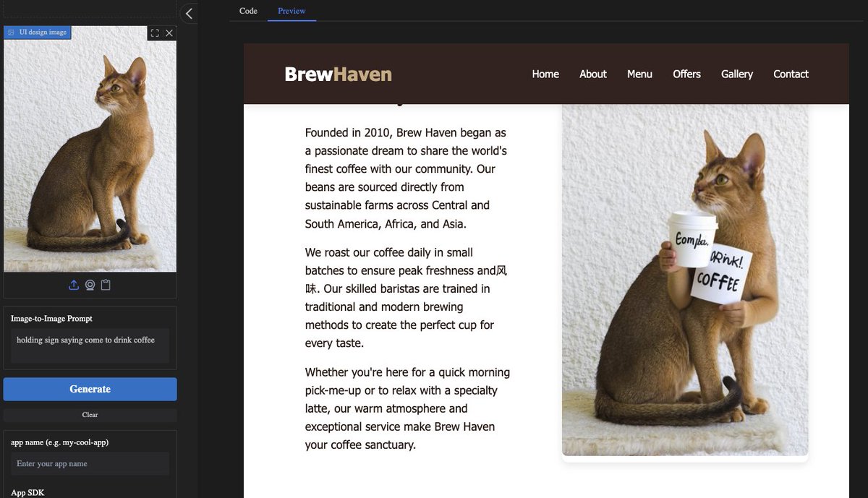
Task: Click the Generate button
Action: [x=90, y=389]
